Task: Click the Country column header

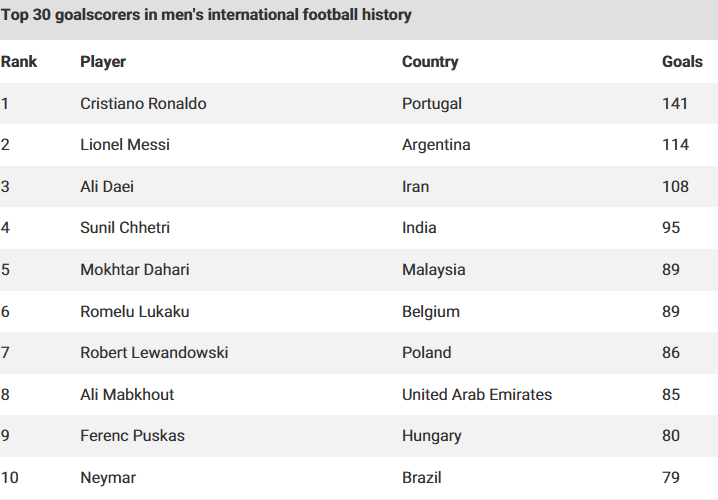Action: pyautogui.click(x=430, y=62)
